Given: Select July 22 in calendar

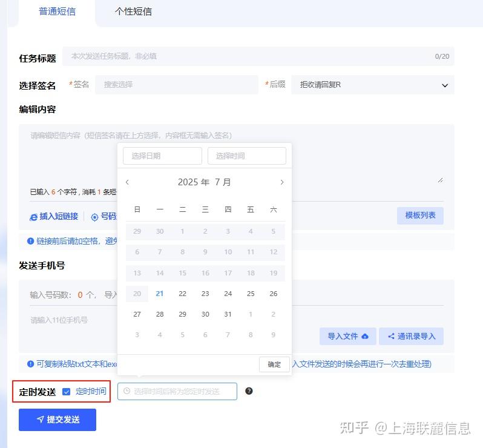Looking at the screenshot, I should click(182, 294).
